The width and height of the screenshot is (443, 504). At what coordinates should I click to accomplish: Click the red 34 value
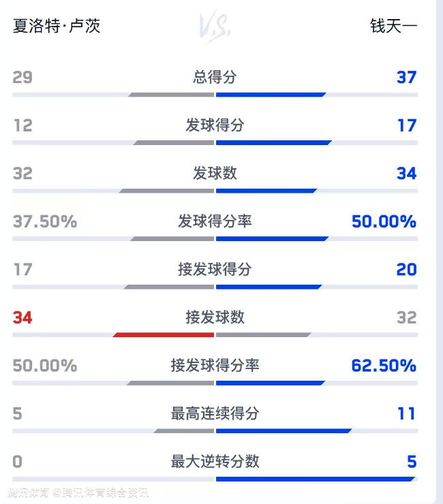[x=22, y=317]
